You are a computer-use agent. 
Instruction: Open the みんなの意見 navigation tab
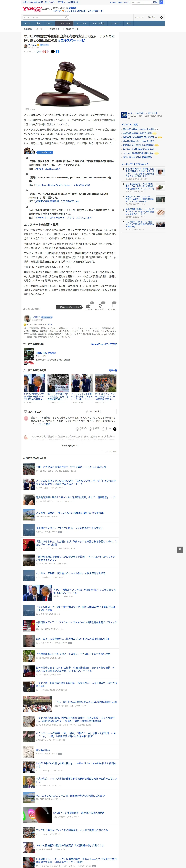[x=99, y=24]
